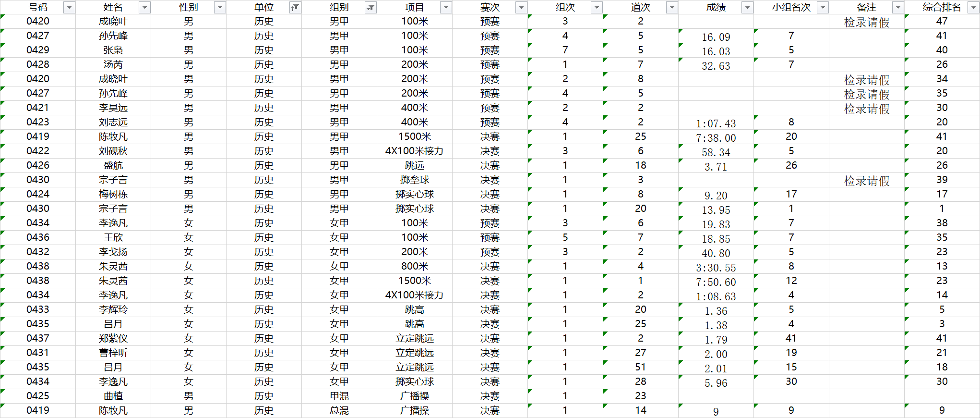
Task: Select the cell with name 宗子言 for 掷垒球
Action: tap(113, 180)
